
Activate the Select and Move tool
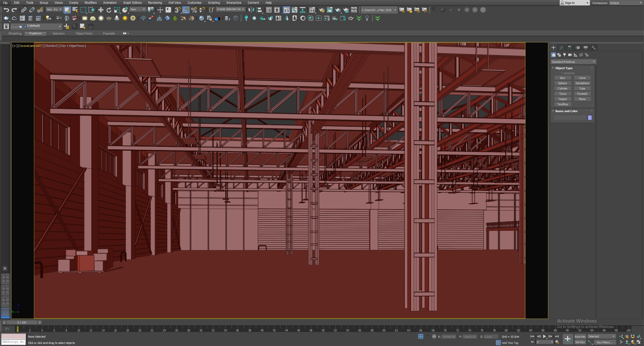(x=101, y=10)
